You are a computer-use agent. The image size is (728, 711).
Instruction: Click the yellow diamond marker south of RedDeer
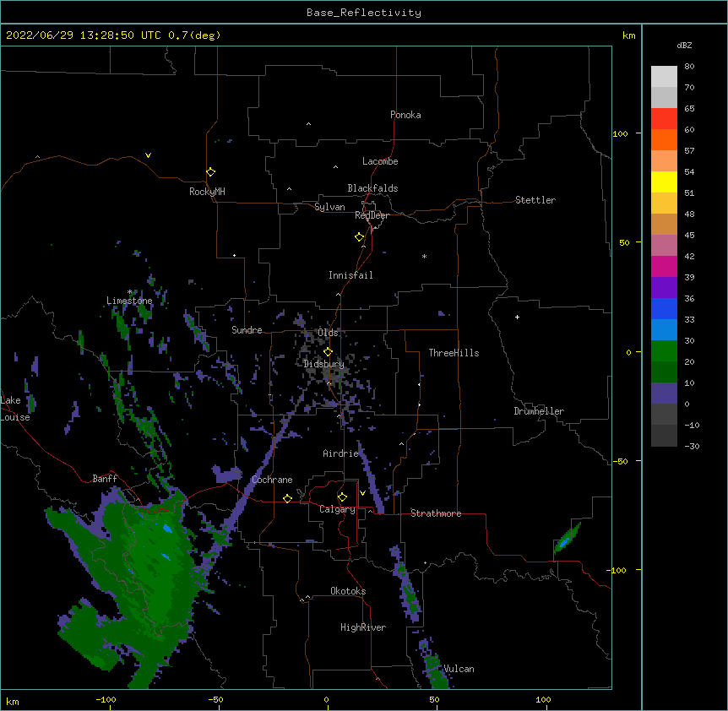click(359, 237)
